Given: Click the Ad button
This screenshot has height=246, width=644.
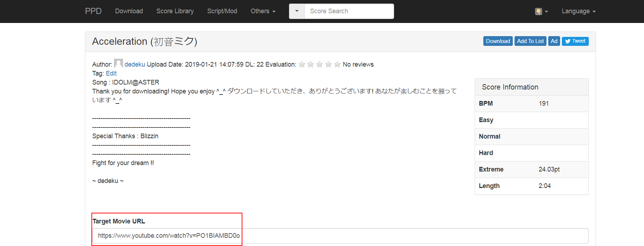Looking at the screenshot, I should click(554, 41).
